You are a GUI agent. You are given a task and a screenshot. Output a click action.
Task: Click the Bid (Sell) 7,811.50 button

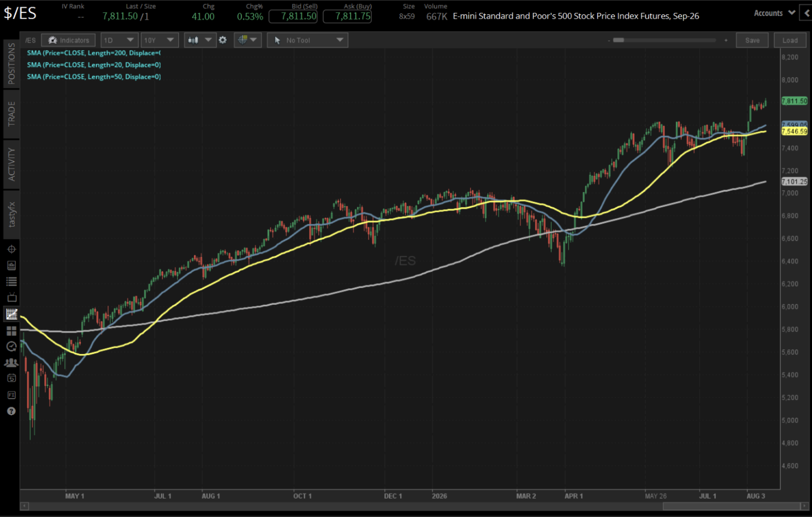tap(293, 16)
